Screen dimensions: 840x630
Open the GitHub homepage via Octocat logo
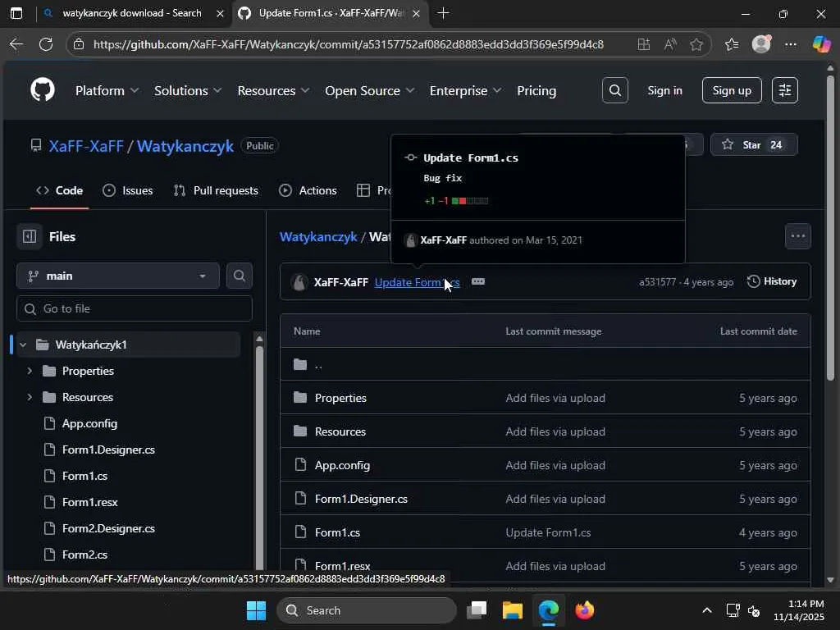pyautogui.click(x=43, y=90)
